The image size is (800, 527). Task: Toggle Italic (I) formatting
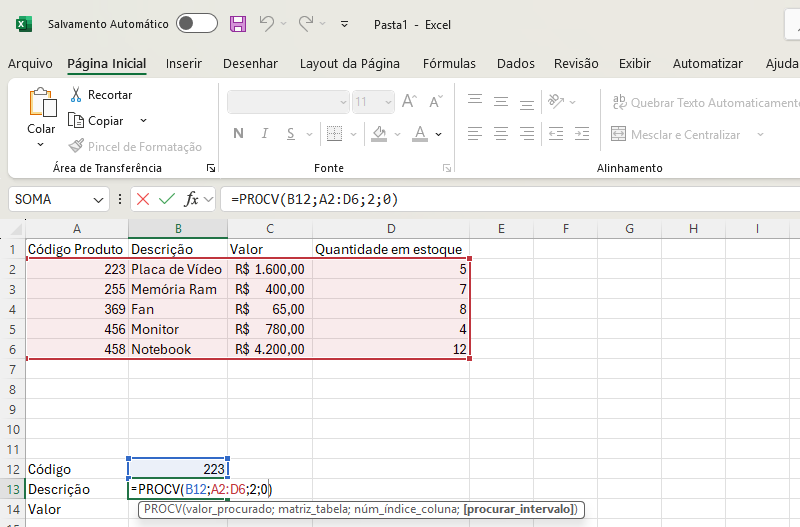[264, 134]
